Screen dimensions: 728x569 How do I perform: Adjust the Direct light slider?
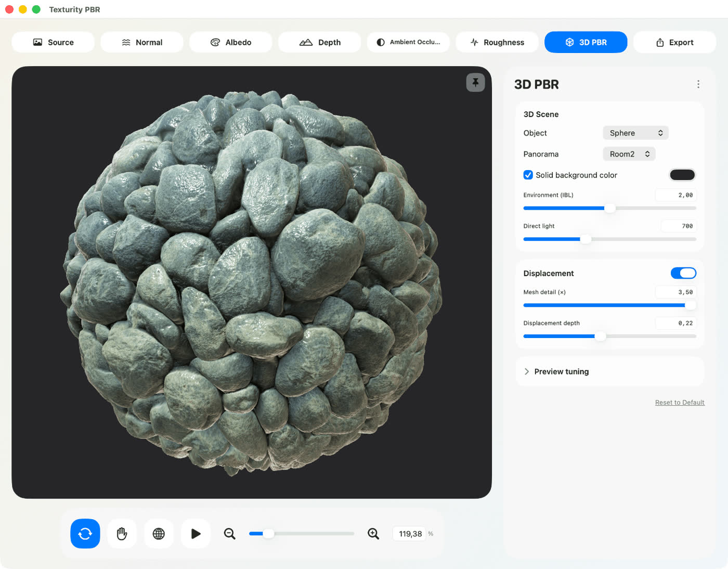tap(609, 239)
